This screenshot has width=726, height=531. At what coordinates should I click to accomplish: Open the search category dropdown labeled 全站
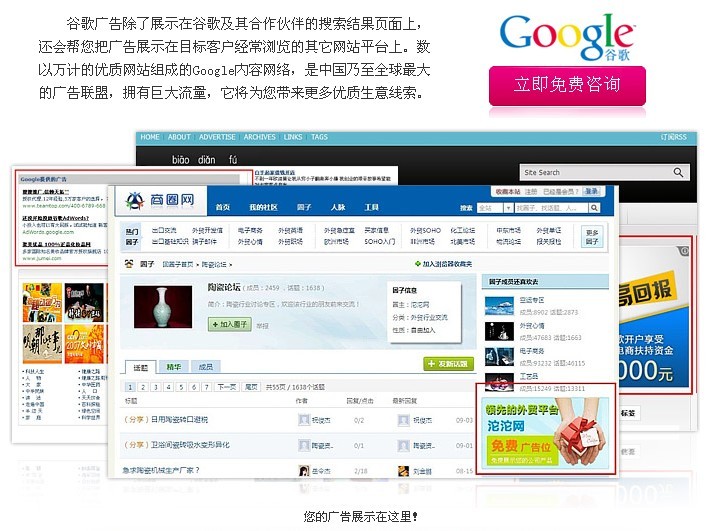tap(492, 208)
